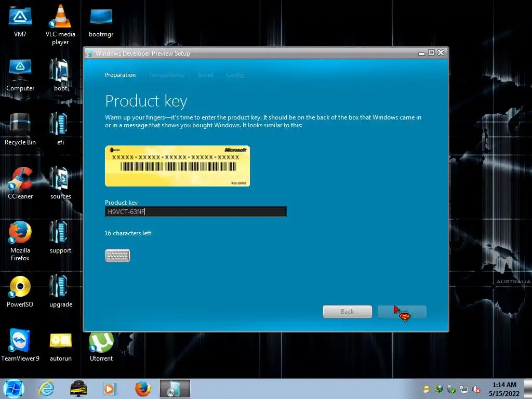The width and height of the screenshot is (532, 399).
Task: Select the Preparation step tab
Action: [120, 75]
